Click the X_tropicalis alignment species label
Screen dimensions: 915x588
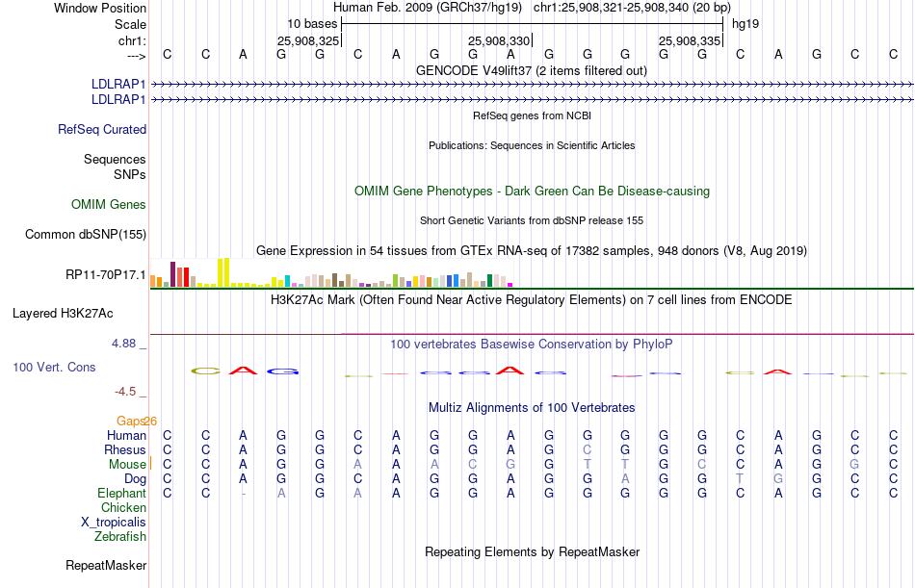click(x=114, y=523)
